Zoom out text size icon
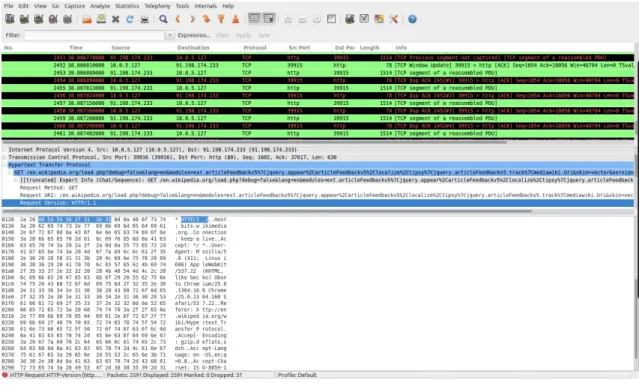This screenshot has height=386, width=639. click(302, 19)
